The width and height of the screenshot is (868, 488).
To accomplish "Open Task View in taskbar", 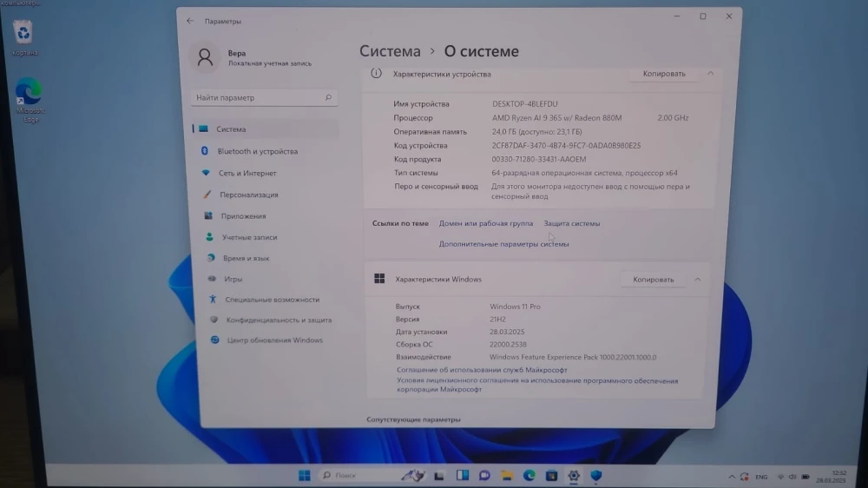I will click(x=439, y=475).
